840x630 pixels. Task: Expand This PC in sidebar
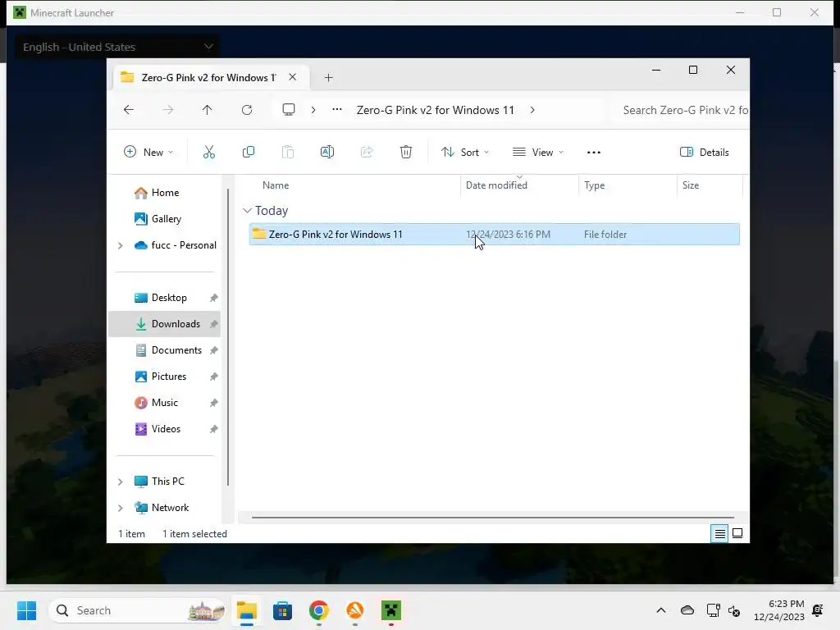click(121, 482)
